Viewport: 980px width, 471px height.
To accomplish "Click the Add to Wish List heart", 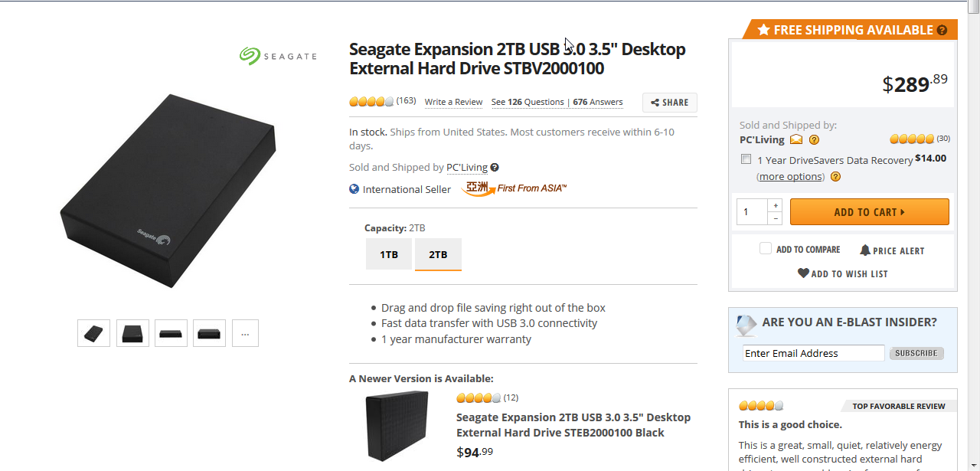I will click(x=803, y=273).
